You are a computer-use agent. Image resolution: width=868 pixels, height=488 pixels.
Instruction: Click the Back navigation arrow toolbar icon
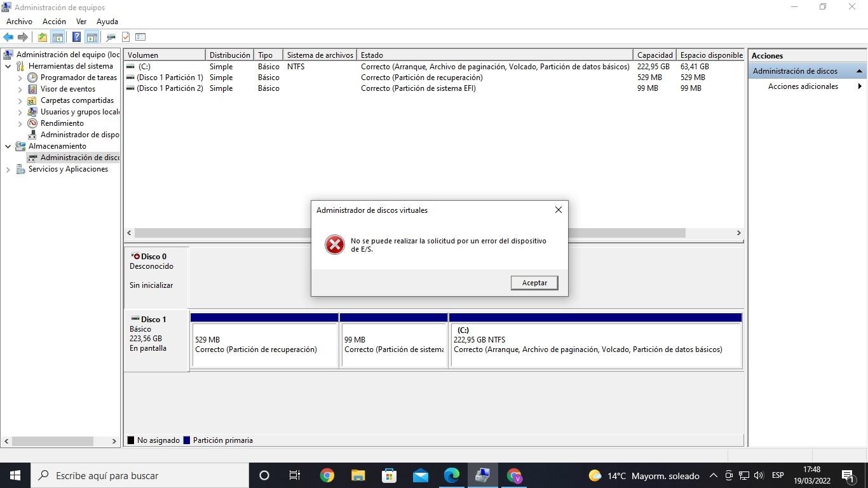click(8, 37)
